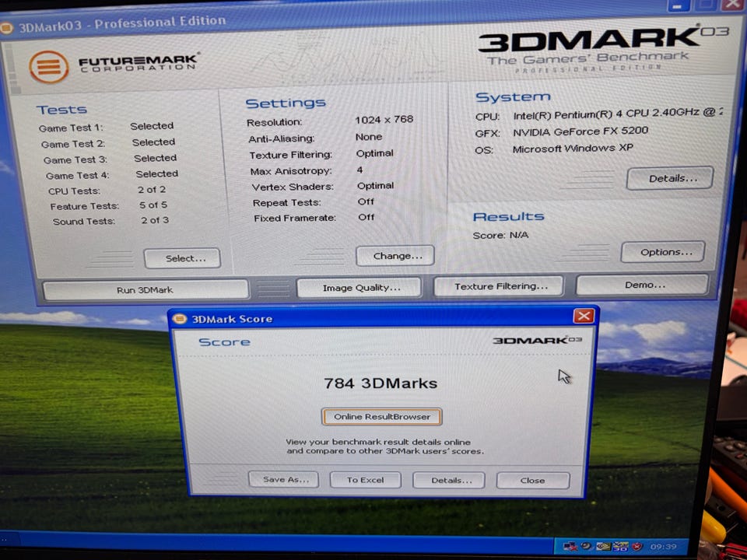Image resolution: width=747 pixels, height=560 pixels.
Task: Click the 'Score: N/A' results text
Action: point(500,235)
